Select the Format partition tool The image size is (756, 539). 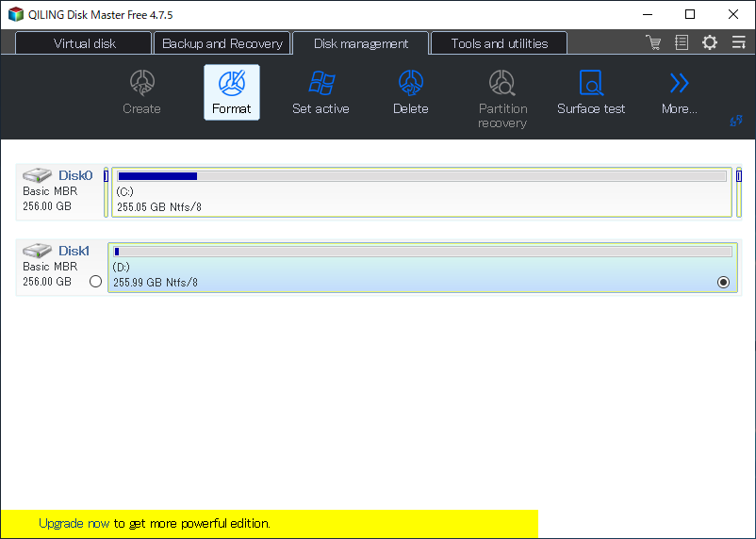(x=232, y=92)
